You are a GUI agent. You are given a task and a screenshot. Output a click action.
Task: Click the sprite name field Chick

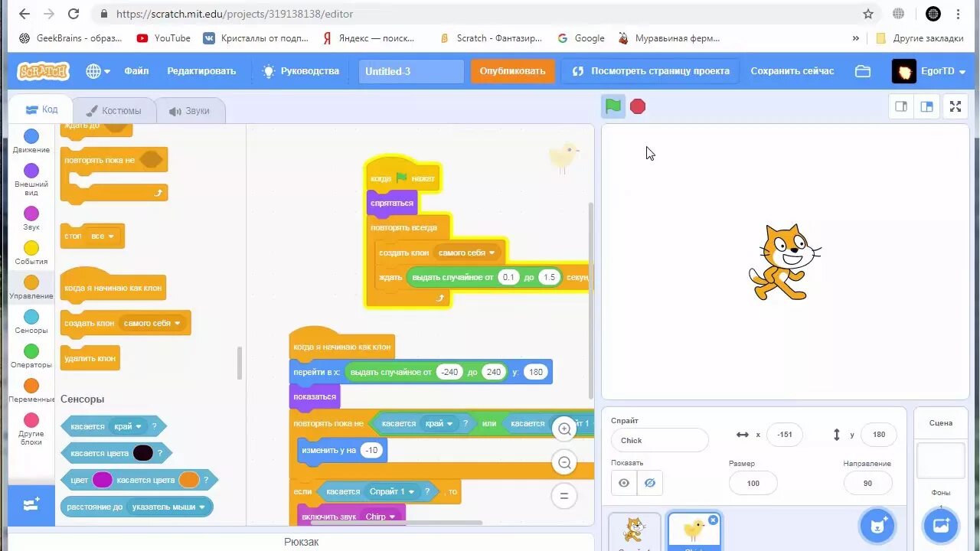tap(660, 440)
